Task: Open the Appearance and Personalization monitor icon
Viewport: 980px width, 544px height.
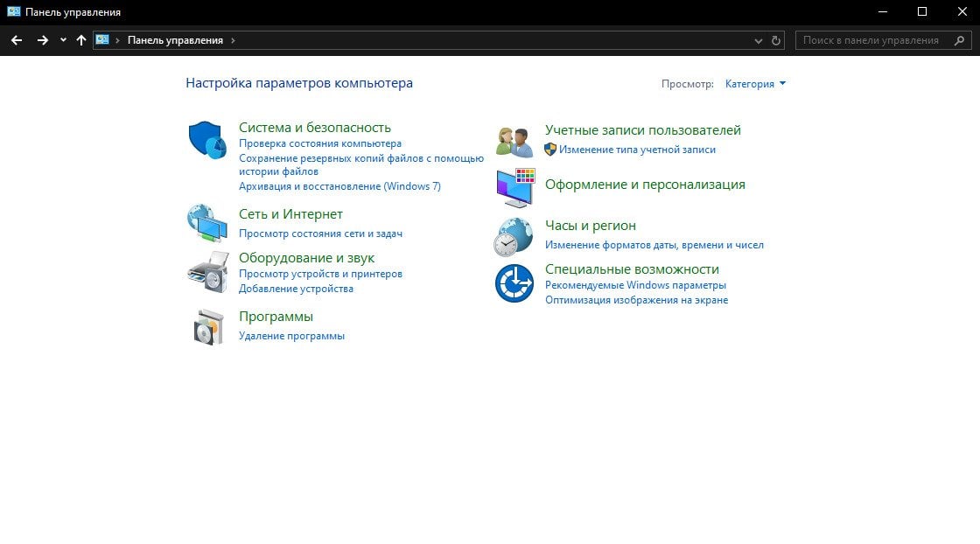Action: click(x=515, y=187)
